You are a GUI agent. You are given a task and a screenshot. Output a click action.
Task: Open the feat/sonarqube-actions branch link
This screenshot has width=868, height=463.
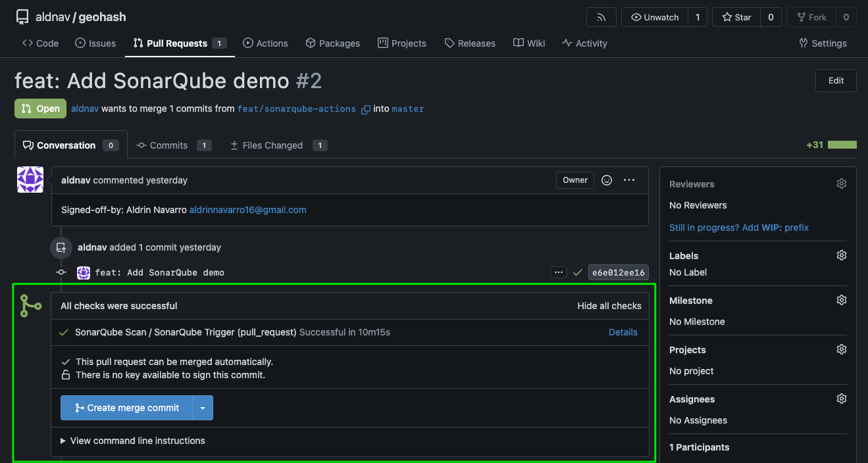(x=297, y=109)
